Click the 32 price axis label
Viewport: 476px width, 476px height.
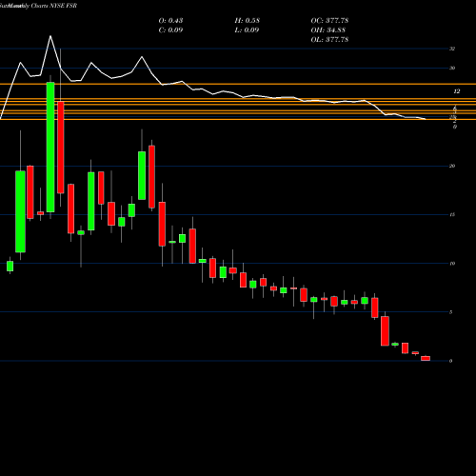[x=452, y=49]
